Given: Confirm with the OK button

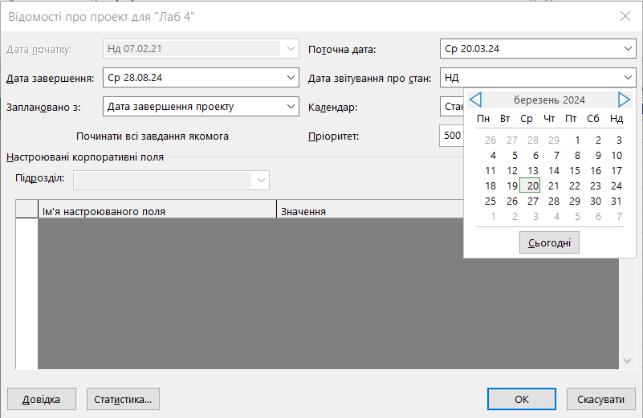Looking at the screenshot, I should pos(521,399).
